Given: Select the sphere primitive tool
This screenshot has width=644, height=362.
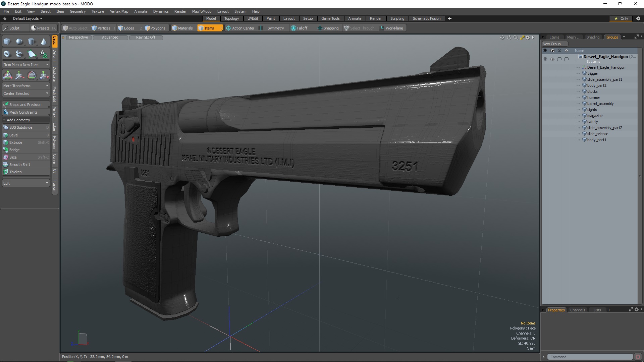Looking at the screenshot, I should coord(19,42).
